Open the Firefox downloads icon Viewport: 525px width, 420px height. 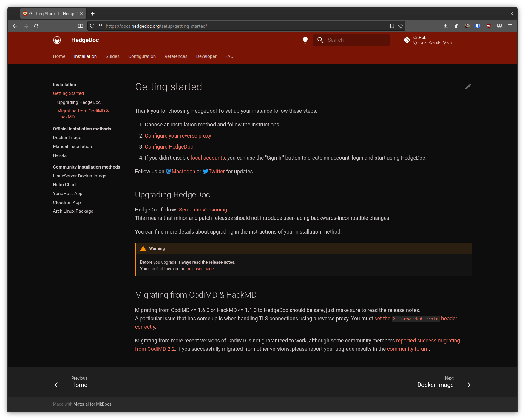tap(445, 26)
